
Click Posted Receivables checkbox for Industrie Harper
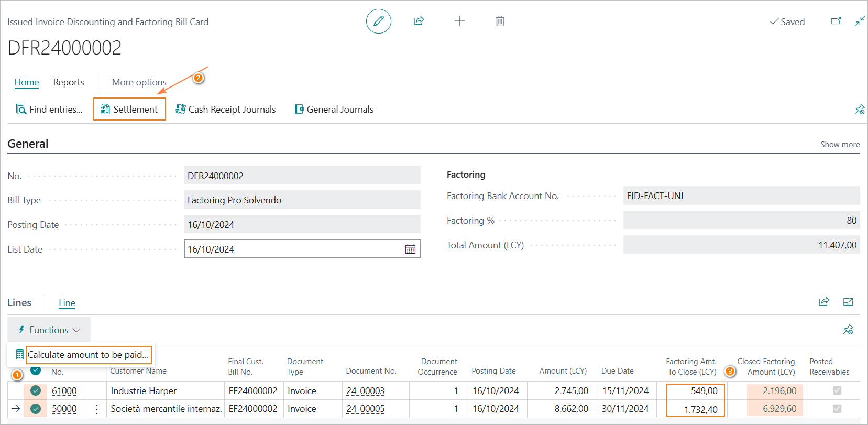[837, 390]
